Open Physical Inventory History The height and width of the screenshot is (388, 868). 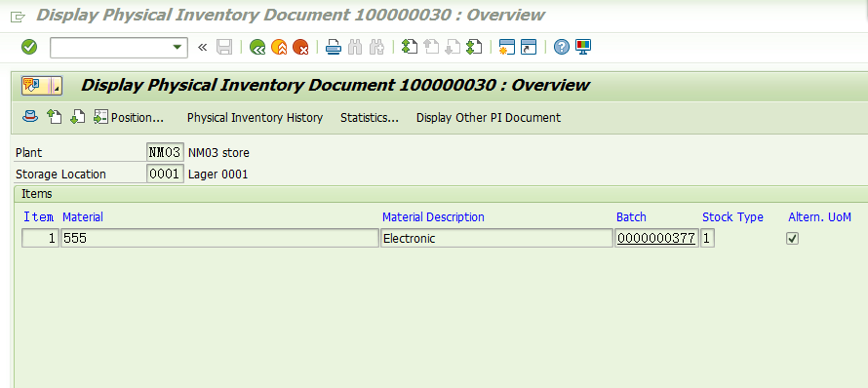tap(255, 117)
